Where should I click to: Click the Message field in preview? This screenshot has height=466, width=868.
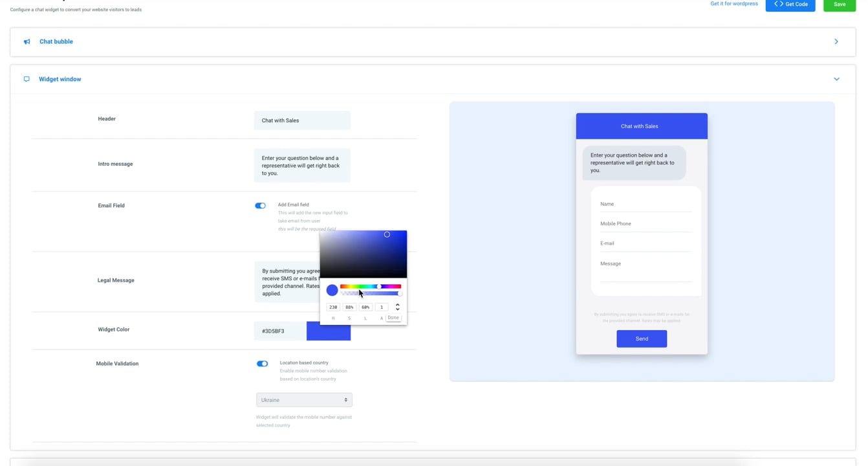pos(646,270)
